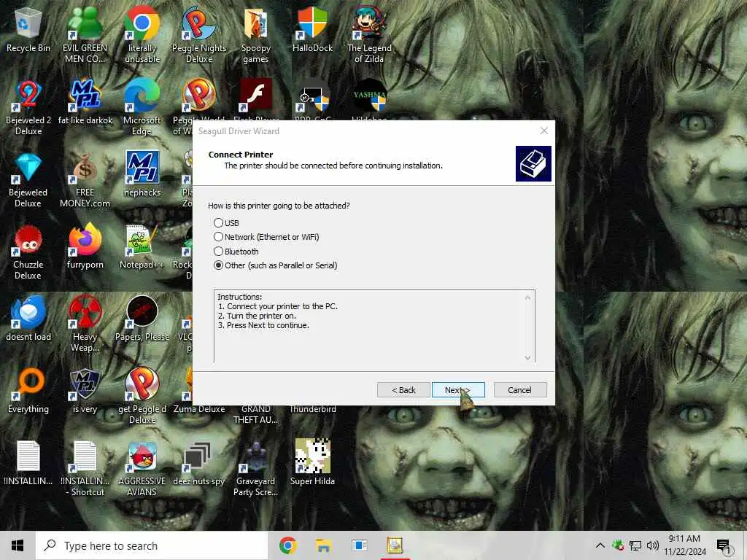Select the Heavy Weap... desktop icon
Image resolution: width=747 pixels, height=560 pixels.
pos(85,324)
